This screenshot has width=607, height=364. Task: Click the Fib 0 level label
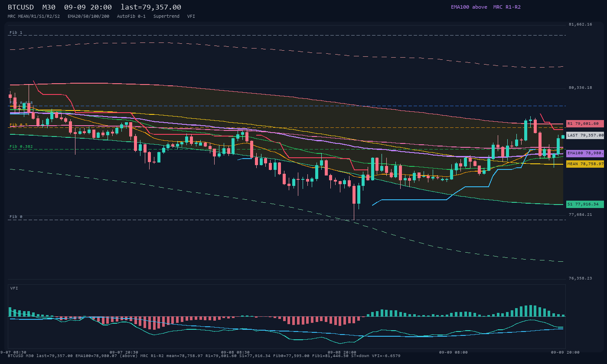click(x=16, y=217)
